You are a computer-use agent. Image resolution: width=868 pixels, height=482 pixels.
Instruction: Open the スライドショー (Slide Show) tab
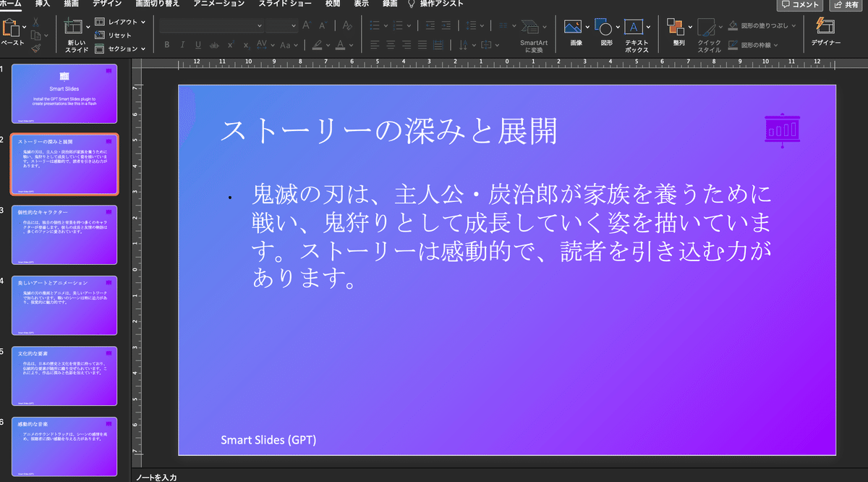[286, 4]
